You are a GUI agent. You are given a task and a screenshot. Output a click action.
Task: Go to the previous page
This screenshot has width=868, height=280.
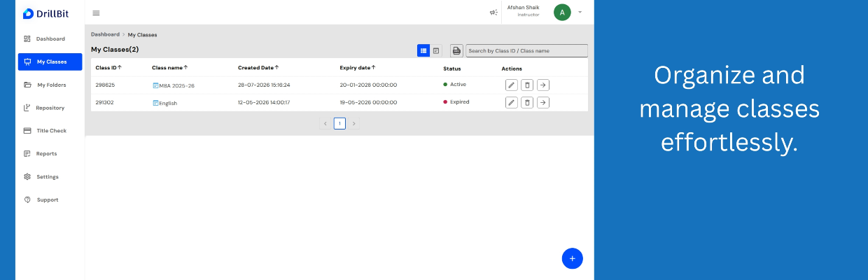point(325,123)
